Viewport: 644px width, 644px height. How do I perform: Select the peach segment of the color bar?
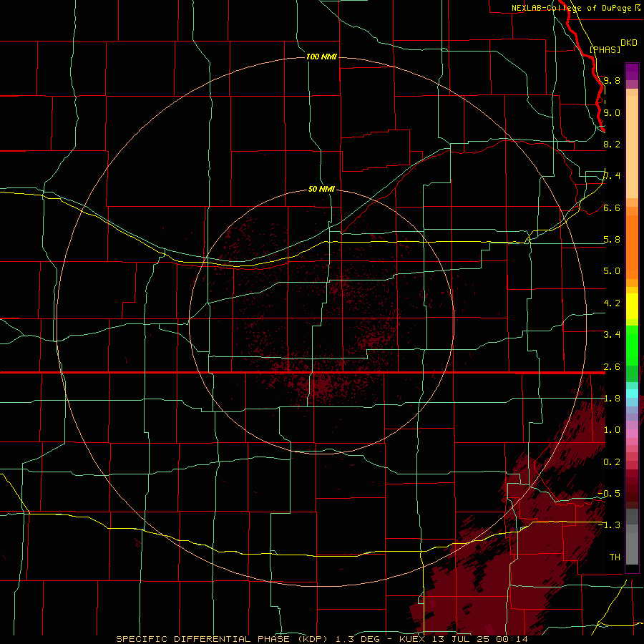click(632, 147)
